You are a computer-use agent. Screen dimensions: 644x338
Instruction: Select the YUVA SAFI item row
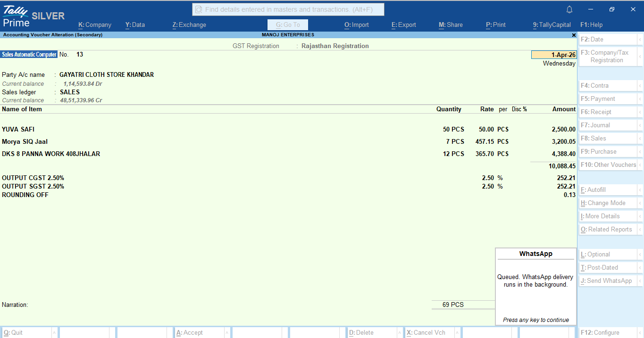point(288,129)
